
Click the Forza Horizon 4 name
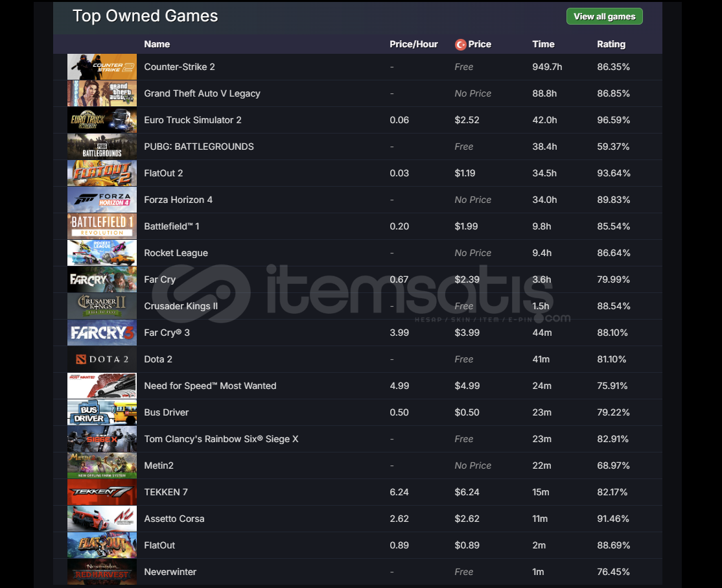pos(178,200)
